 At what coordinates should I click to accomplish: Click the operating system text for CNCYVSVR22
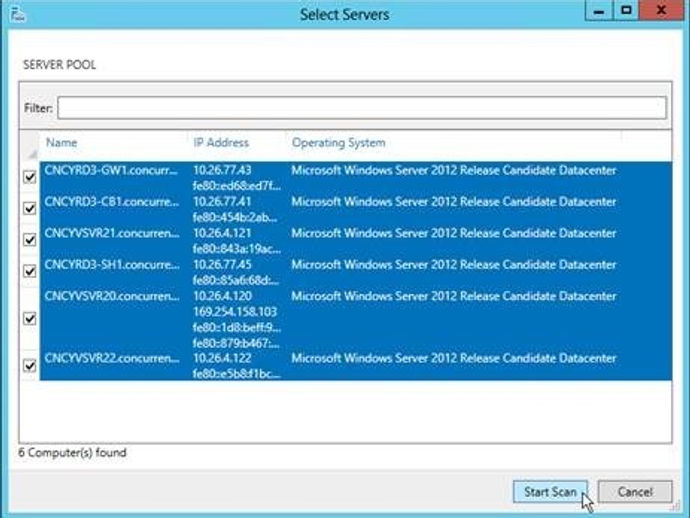[x=454, y=358]
